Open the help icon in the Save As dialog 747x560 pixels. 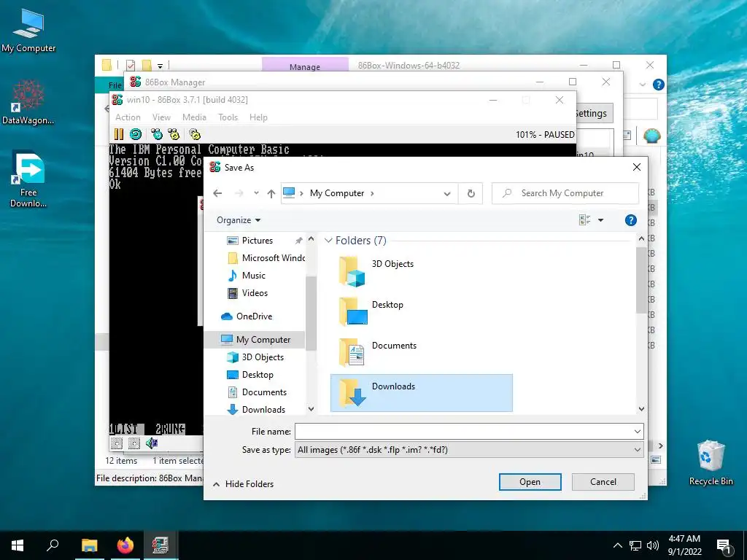coord(631,220)
